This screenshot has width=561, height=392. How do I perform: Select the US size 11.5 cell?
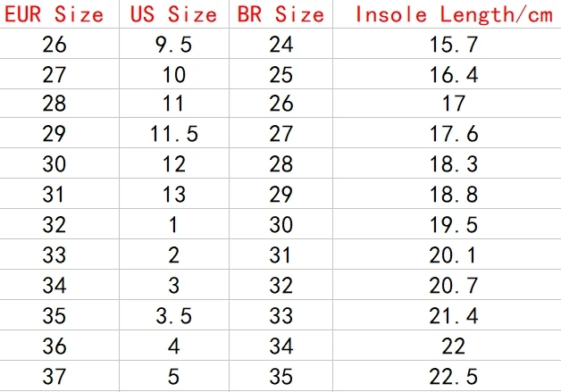tap(174, 134)
